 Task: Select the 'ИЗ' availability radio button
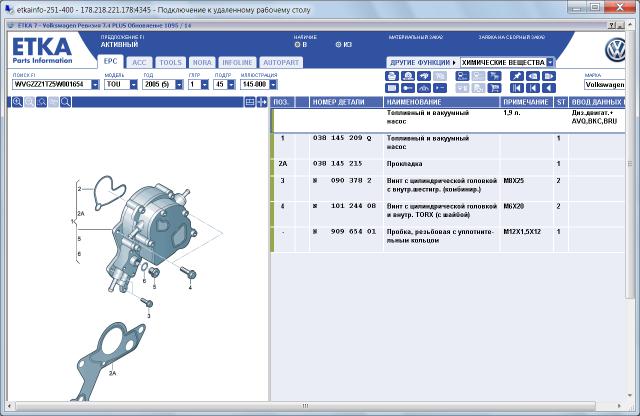[x=338, y=44]
